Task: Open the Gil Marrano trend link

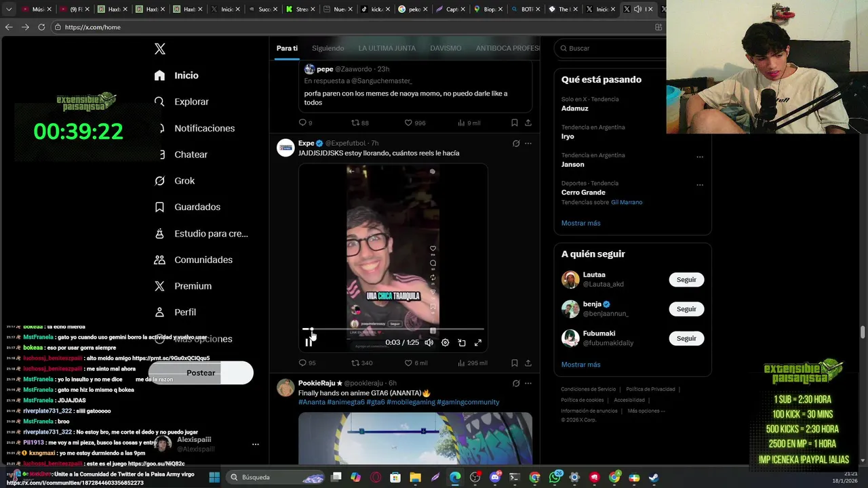Action: tap(627, 202)
